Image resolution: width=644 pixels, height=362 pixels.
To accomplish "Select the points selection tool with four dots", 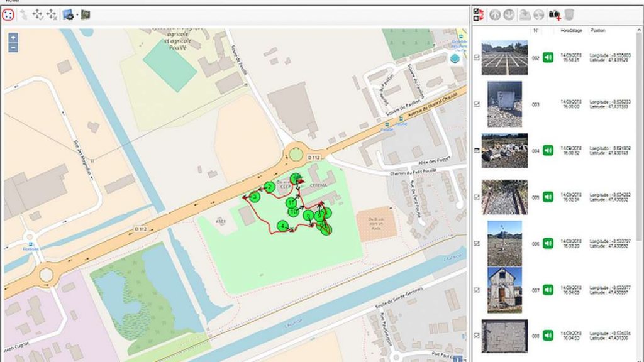I will (8, 15).
